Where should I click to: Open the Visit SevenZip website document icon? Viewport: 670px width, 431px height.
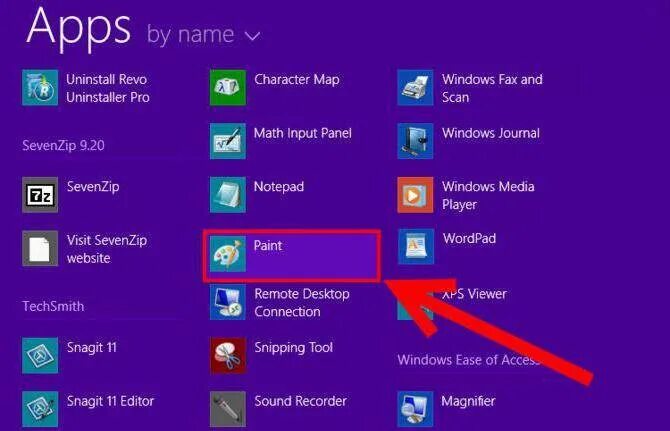[x=40, y=249]
